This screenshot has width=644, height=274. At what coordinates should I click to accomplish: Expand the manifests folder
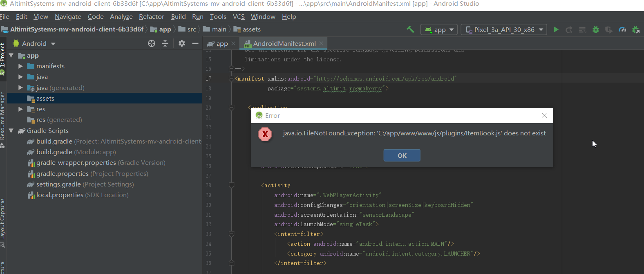[20, 66]
